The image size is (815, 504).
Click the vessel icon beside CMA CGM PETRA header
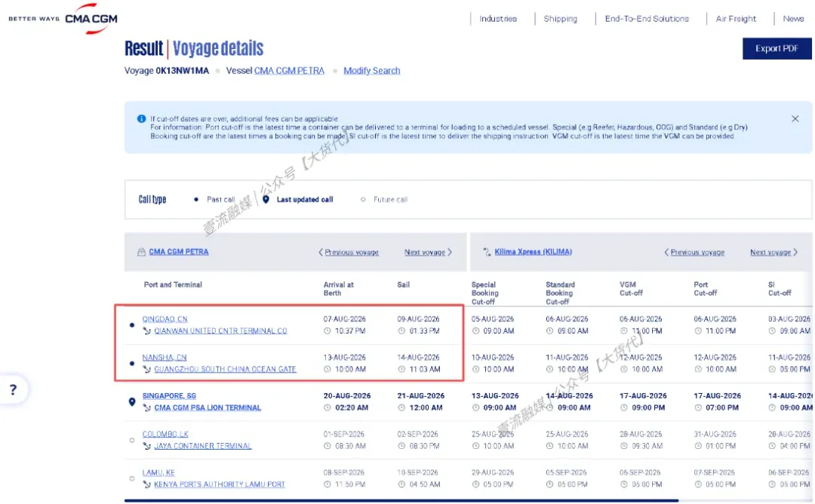(x=141, y=252)
